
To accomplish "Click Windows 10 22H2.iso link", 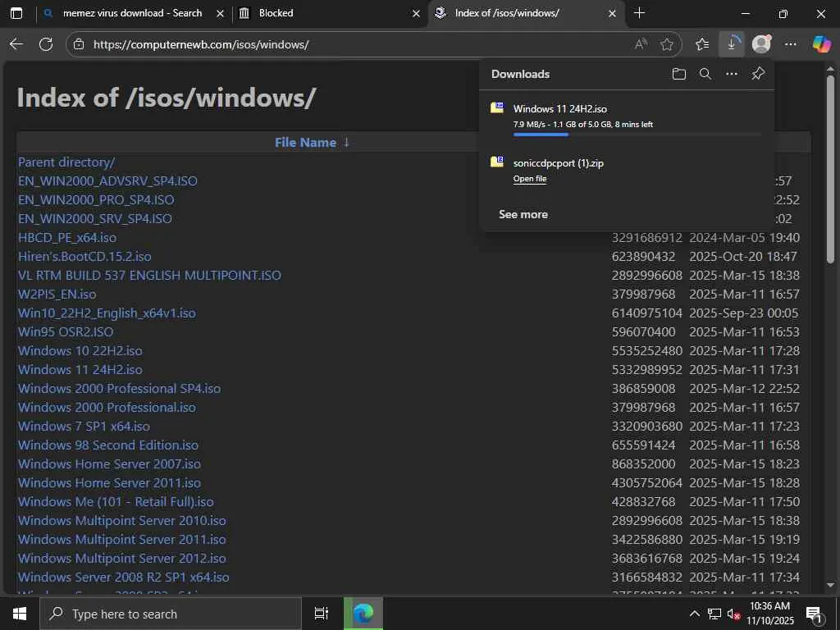I will click(x=80, y=351).
